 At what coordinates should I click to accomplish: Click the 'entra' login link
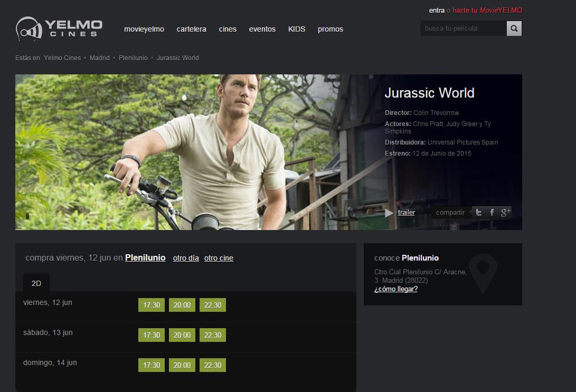tap(437, 10)
